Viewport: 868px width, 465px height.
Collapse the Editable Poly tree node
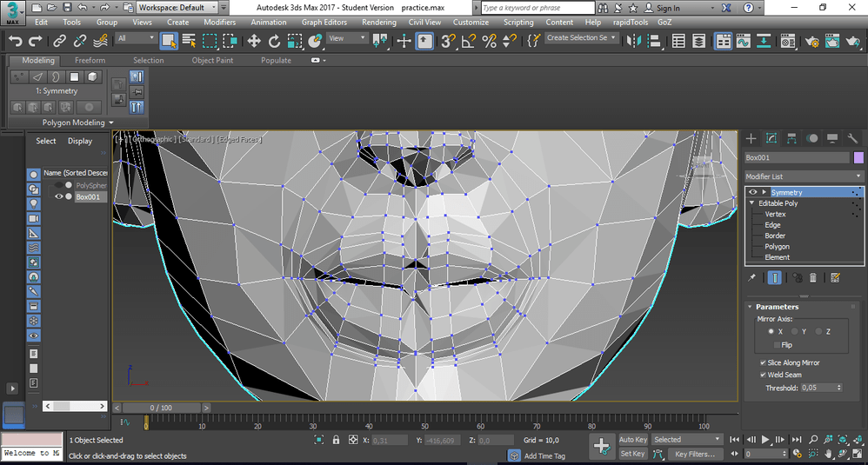click(x=752, y=203)
